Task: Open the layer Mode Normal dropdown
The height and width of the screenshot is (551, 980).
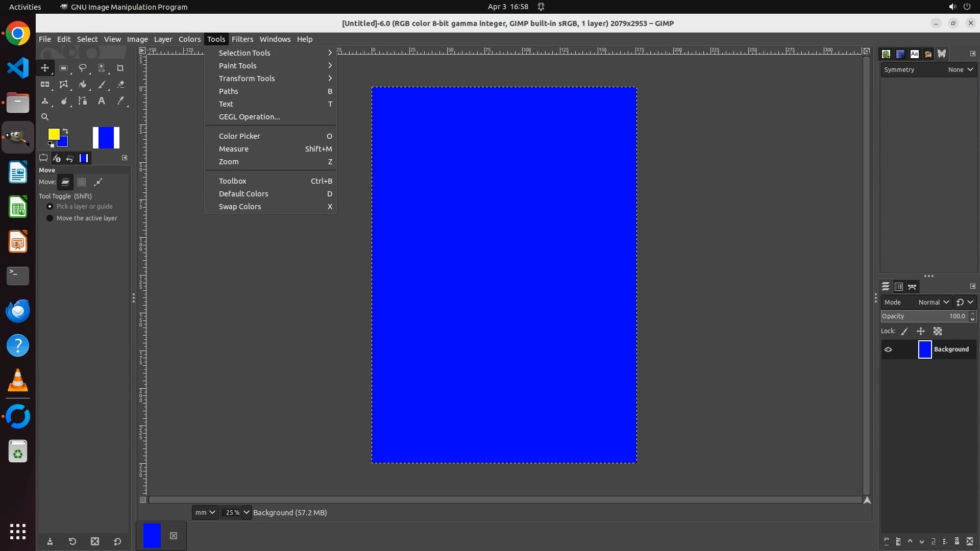Action: coord(933,302)
